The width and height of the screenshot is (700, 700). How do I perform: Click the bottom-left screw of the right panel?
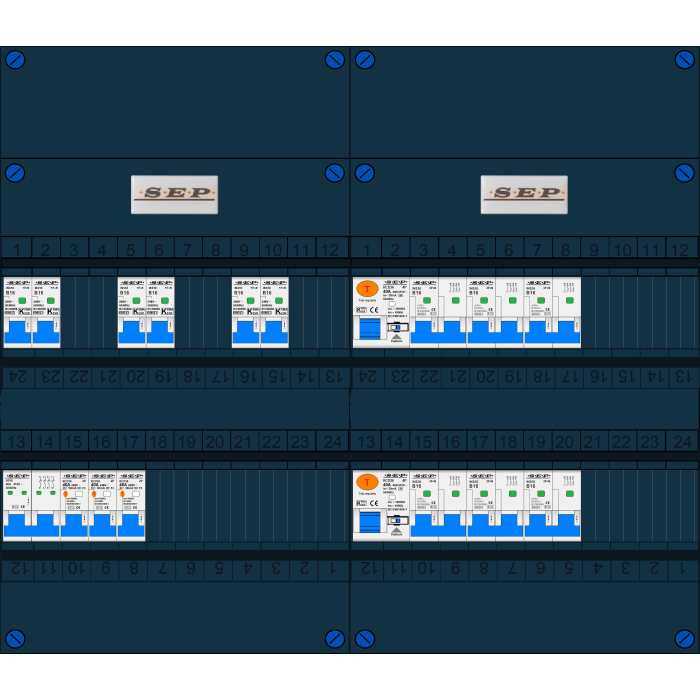click(365, 639)
